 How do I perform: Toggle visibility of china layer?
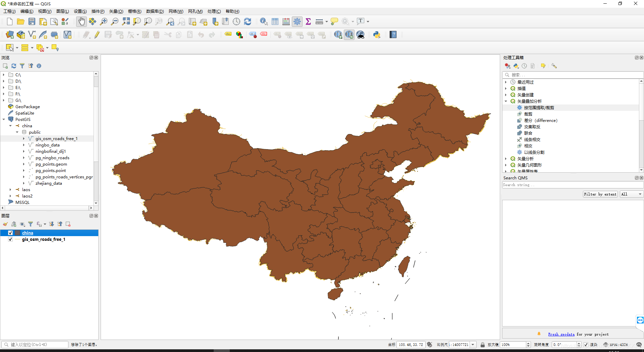click(10, 233)
